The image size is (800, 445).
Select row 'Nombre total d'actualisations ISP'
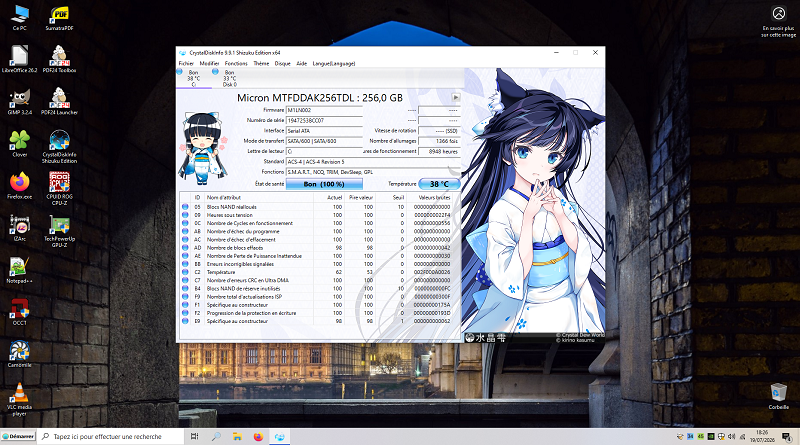point(315,296)
